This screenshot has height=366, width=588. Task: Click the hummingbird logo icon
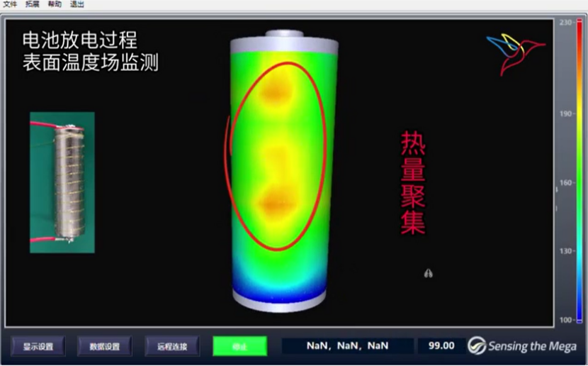point(515,53)
